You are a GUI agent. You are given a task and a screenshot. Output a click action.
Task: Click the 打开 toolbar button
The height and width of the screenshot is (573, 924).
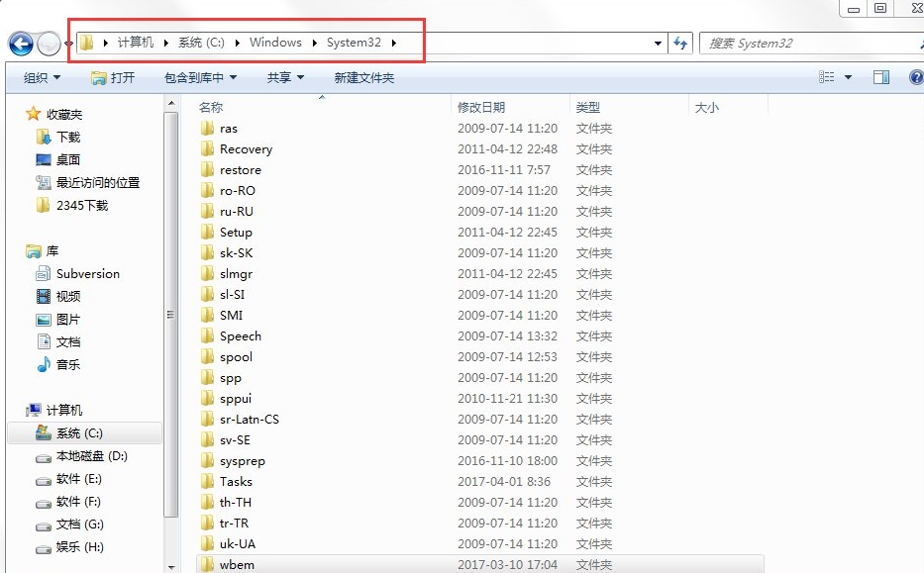113,77
